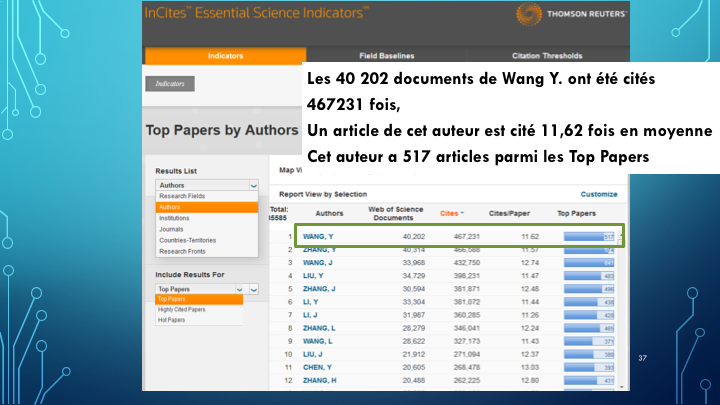
Task: Click documents value 20,488
Action: [x=414, y=381]
